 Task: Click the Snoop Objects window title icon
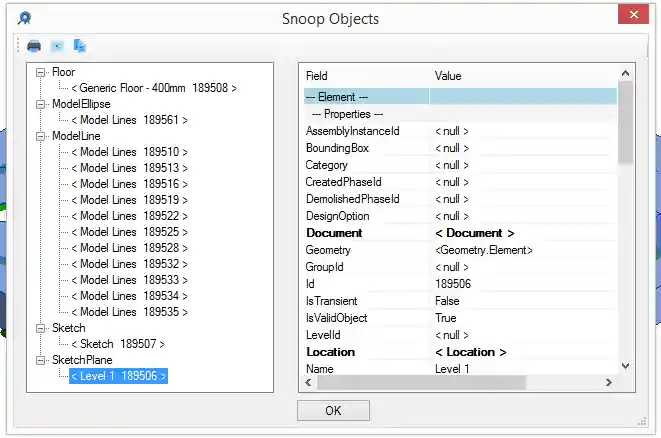click(24, 18)
